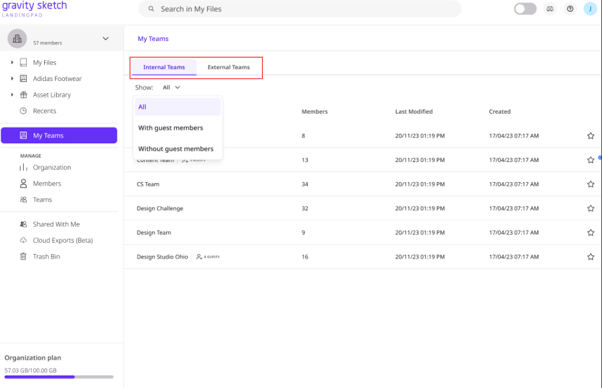The width and height of the screenshot is (602, 388).
Task: Click the 32 members count for Design Challenge
Action: click(305, 208)
